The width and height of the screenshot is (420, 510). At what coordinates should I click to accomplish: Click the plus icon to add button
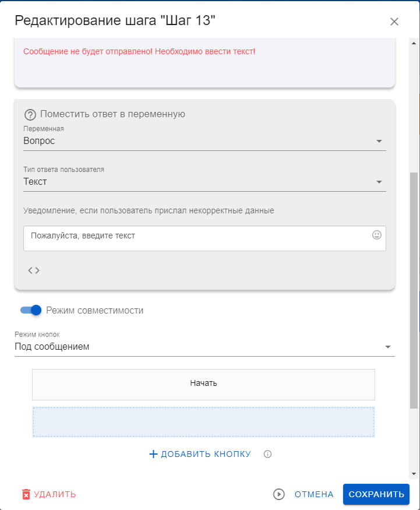(x=154, y=454)
